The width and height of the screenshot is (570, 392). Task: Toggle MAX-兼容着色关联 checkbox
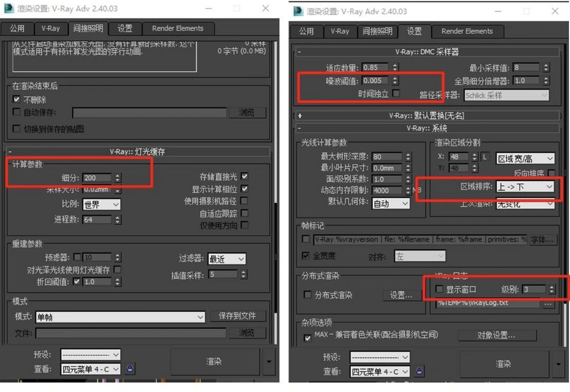307,338
